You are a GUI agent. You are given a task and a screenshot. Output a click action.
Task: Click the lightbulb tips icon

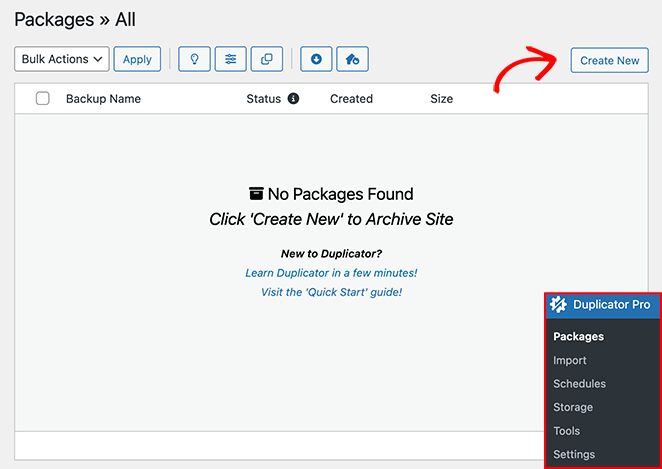click(194, 59)
